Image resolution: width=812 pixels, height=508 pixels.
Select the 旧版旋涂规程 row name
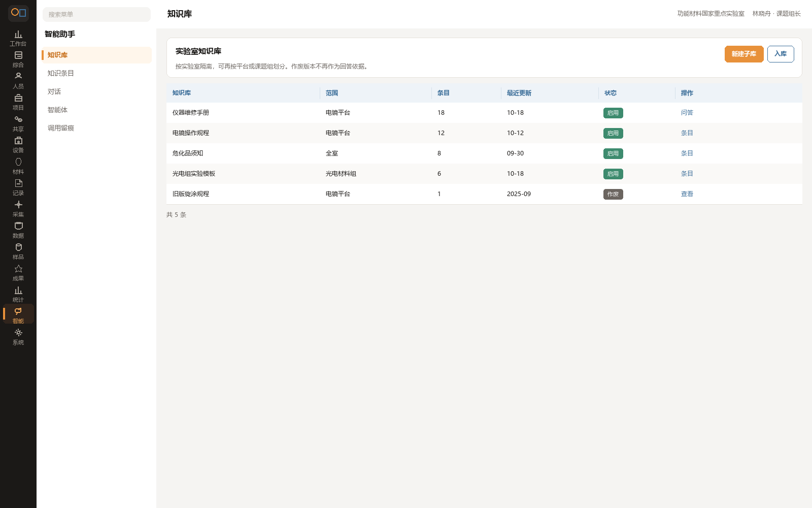[x=191, y=194]
